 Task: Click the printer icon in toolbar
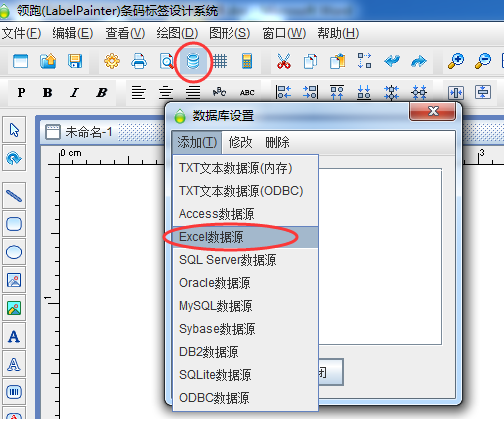pyautogui.click(x=139, y=61)
